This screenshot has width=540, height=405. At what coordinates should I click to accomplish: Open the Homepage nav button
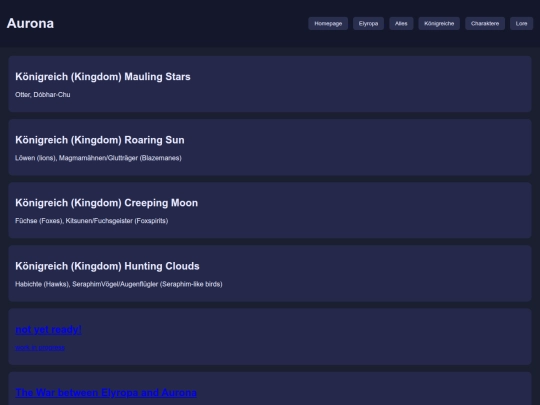[328, 23]
